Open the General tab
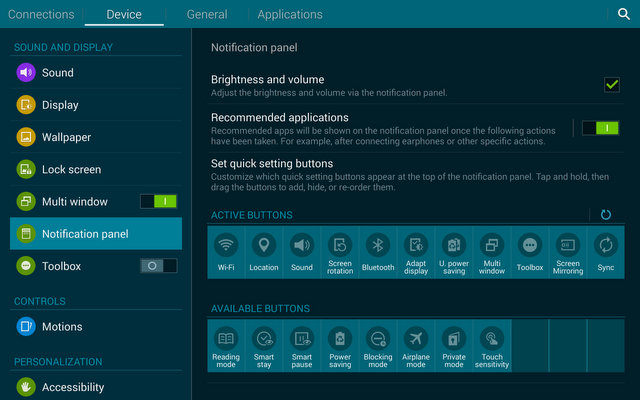 (207, 14)
